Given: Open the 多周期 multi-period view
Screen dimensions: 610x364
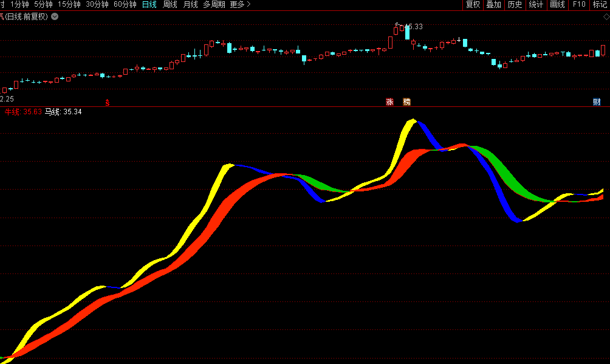Looking at the screenshot, I should [214, 5].
